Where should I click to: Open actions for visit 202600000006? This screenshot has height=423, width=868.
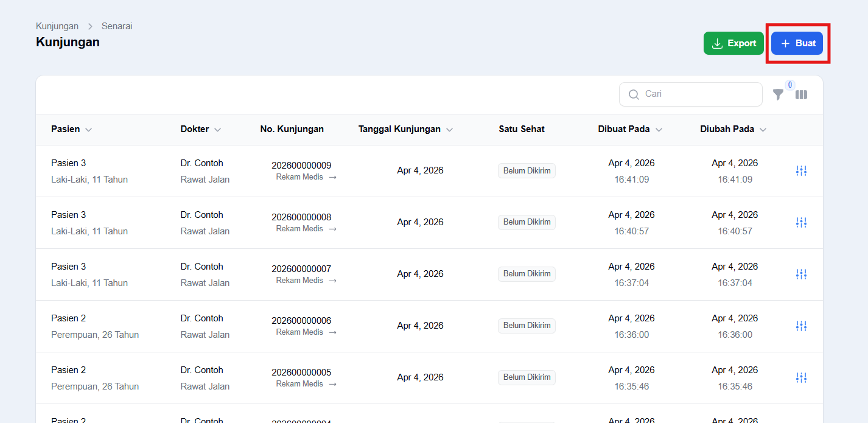point(801,326)
